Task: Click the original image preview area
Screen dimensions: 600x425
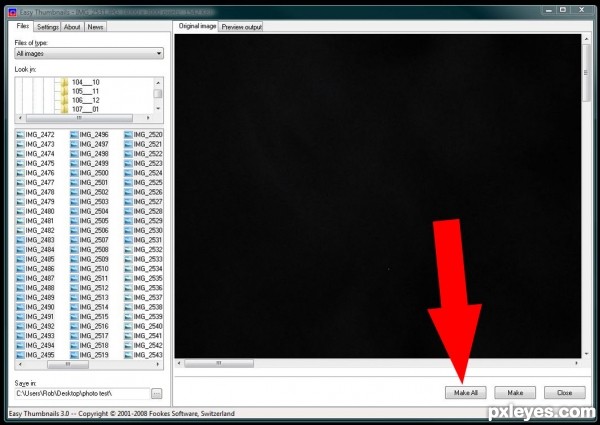Action: click(378, 196)
